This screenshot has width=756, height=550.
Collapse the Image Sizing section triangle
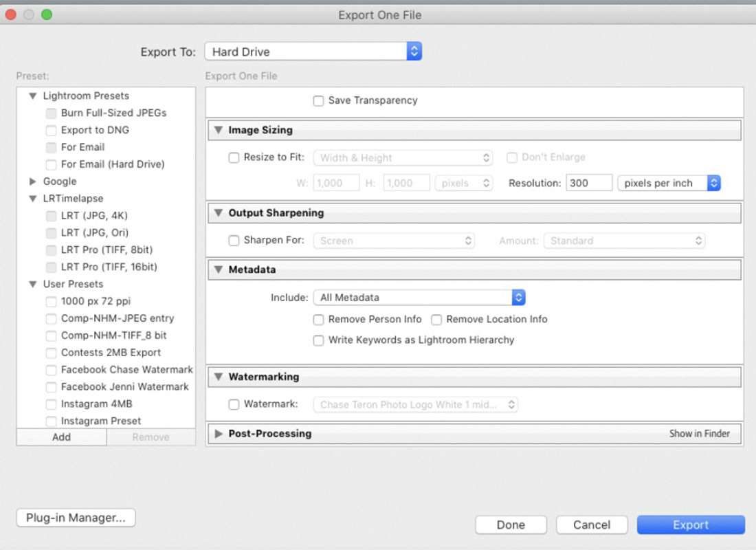pyautogui.click(x=218, y=130)
